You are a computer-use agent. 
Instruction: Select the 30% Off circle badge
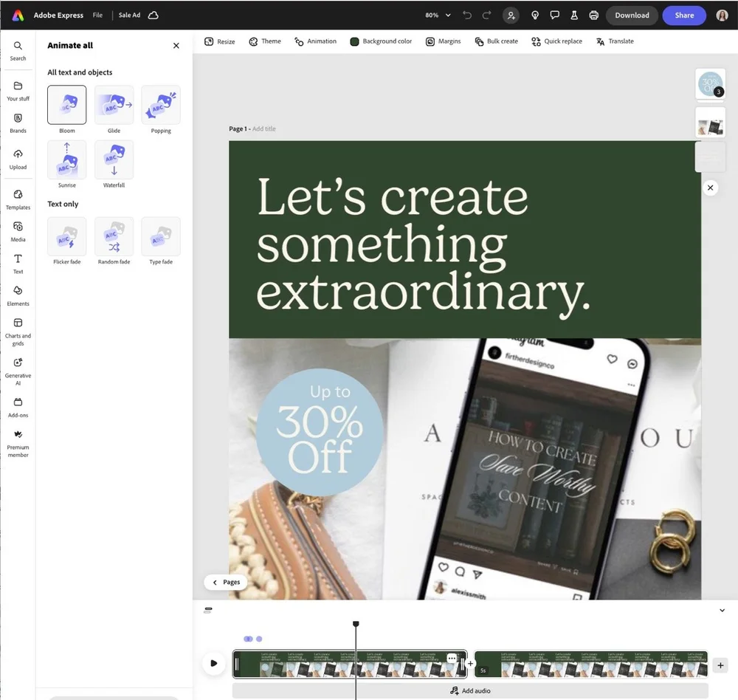click(320, 432)
